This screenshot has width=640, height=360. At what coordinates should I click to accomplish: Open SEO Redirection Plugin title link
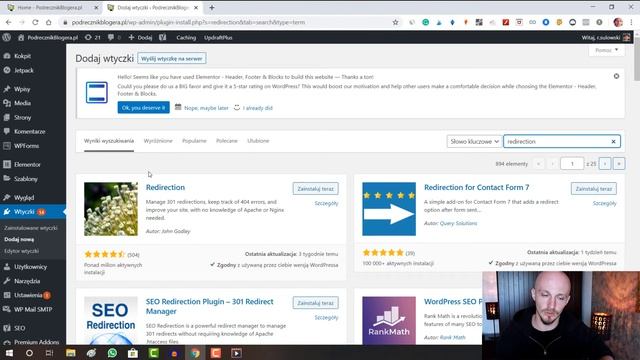pyautogui.click(x=209, y=307)
